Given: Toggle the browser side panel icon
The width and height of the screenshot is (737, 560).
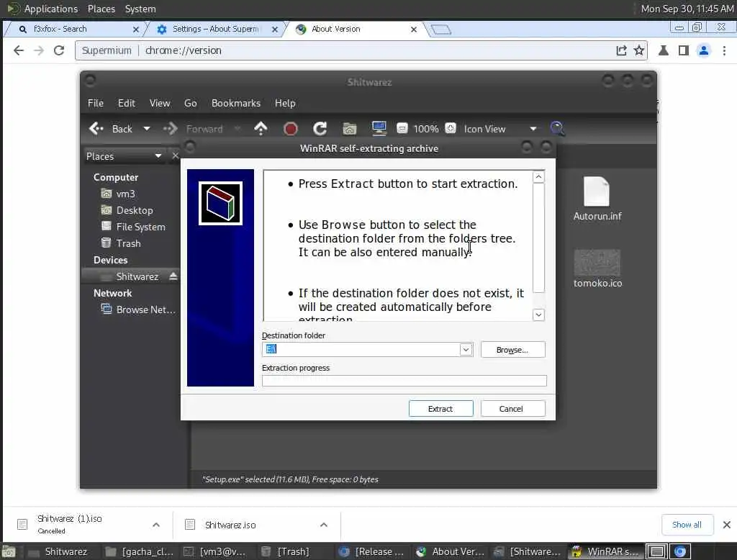Looking at the screenshot, I should [684, 50].
